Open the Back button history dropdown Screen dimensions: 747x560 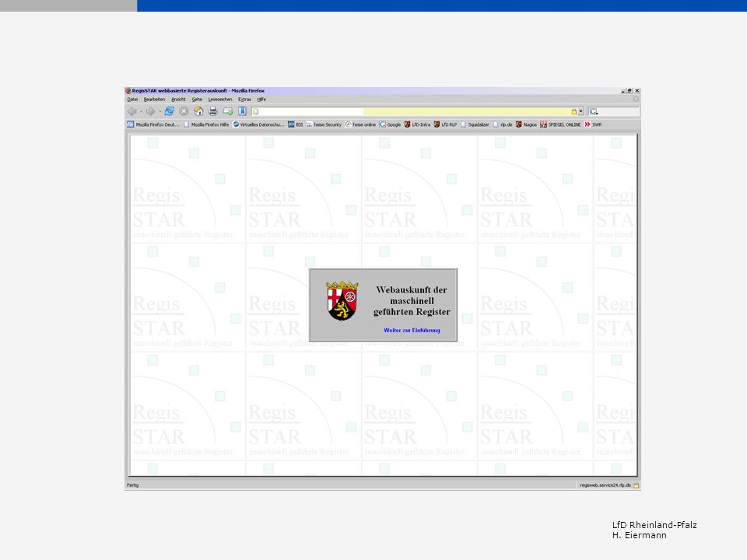[141, 112]
